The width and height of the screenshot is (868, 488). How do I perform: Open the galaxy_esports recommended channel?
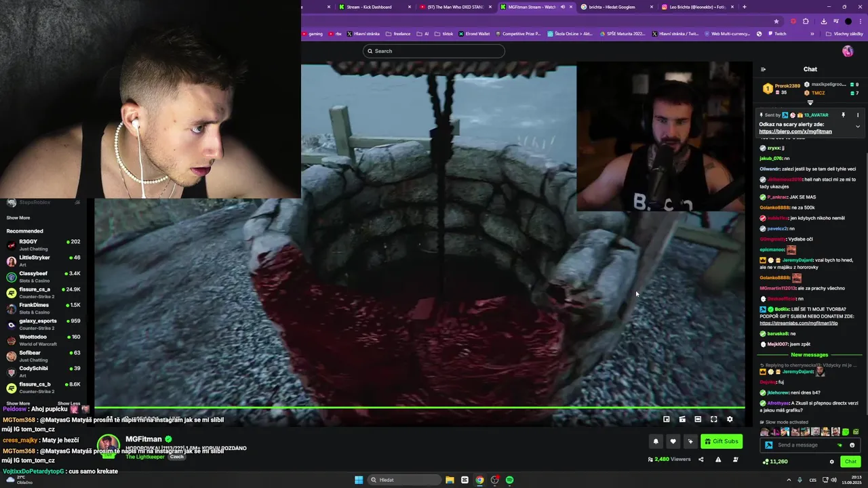[x=43, y=324]
